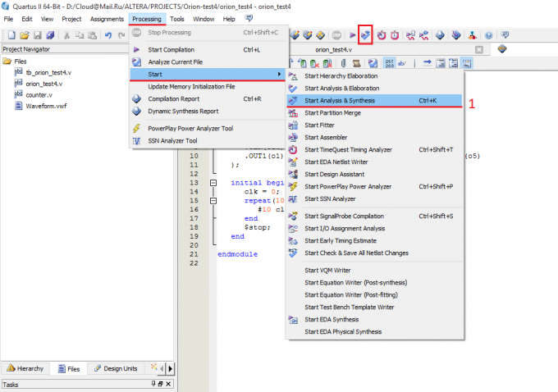Click the Copy toolbar icon
This screenshot has width=558, height=392.
[x=80, y=35]
